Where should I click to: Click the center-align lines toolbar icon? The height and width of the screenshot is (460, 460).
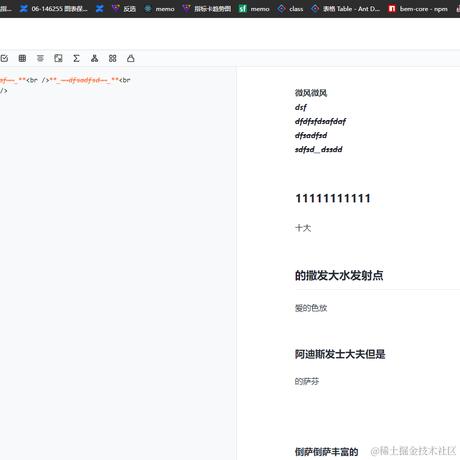pos(40,59)
